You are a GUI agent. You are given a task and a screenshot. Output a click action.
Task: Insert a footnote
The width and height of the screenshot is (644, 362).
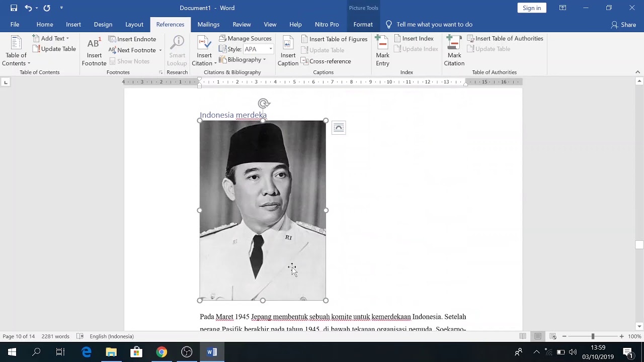(x=94, y=51)
